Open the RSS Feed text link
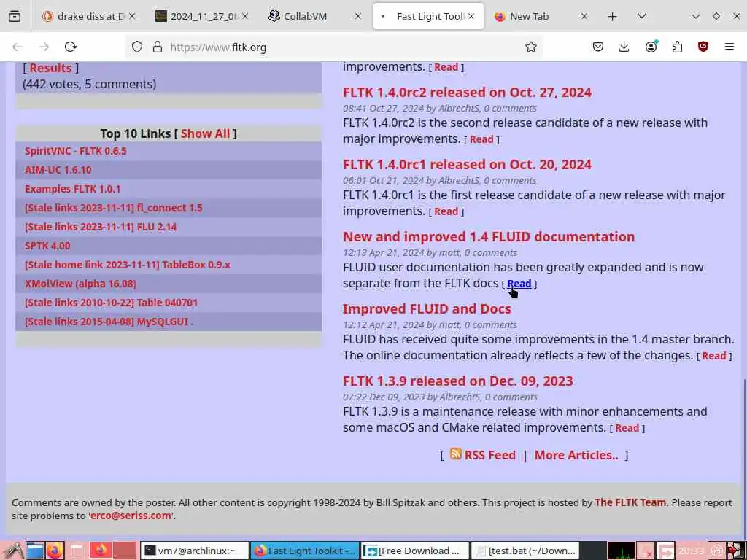This screenshot has height=560, width=747. pyautogui.click(x=489, y=455)
